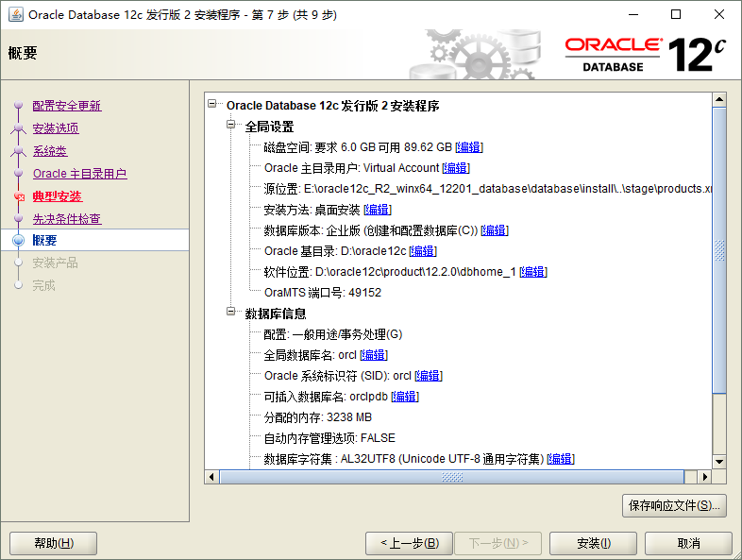
Task: Edit the Oracle 主目录用户 Virtual Account setting
Action: pyautogui.click(x=456, y=168)
